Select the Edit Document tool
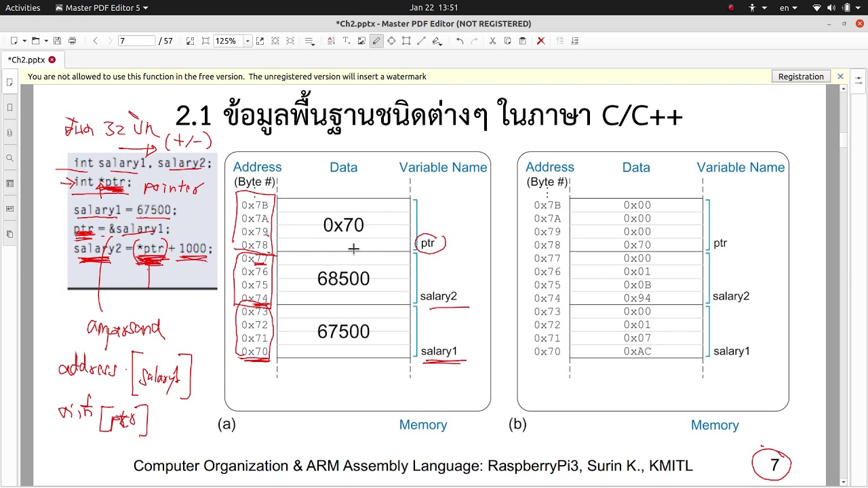Screen dimensions: 868x488 331,41
